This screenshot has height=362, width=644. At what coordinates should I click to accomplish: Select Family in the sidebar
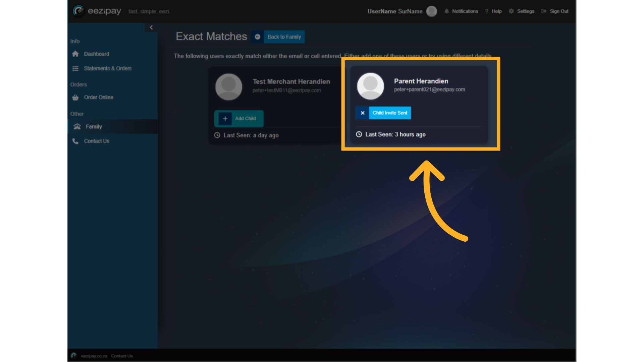(x=94, y=127)
